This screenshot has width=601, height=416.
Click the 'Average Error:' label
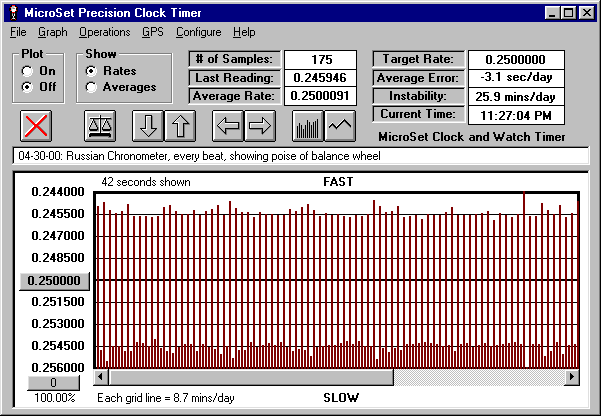tap(418, 78)
